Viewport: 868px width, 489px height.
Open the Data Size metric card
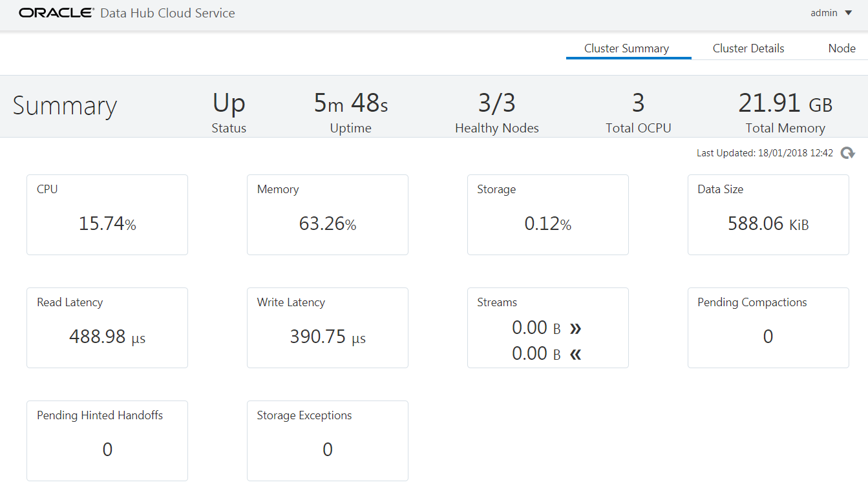(x=768, y=214)
